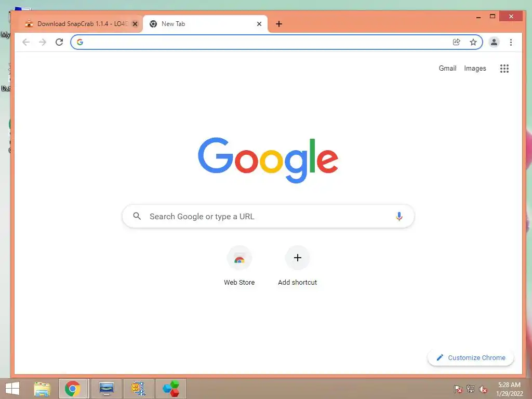532x399 pixels.
Task: Open the Google apps grid
Action: pos(504,69)
